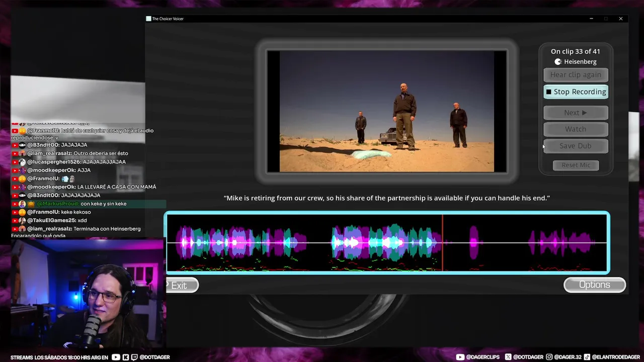Screen dimensions: 644x362
Task: Minimize The Choicer Voicer window
Action: (591, 19)
